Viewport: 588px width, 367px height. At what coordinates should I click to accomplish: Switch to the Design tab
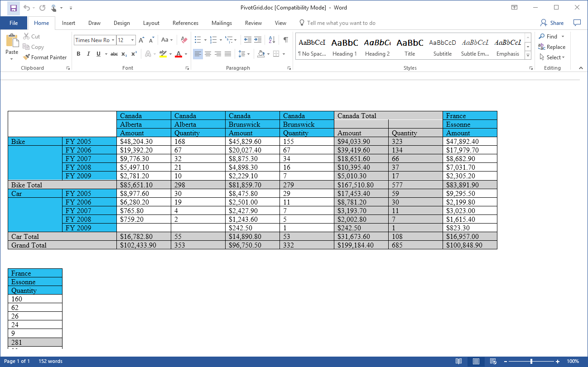pos(121,23)
